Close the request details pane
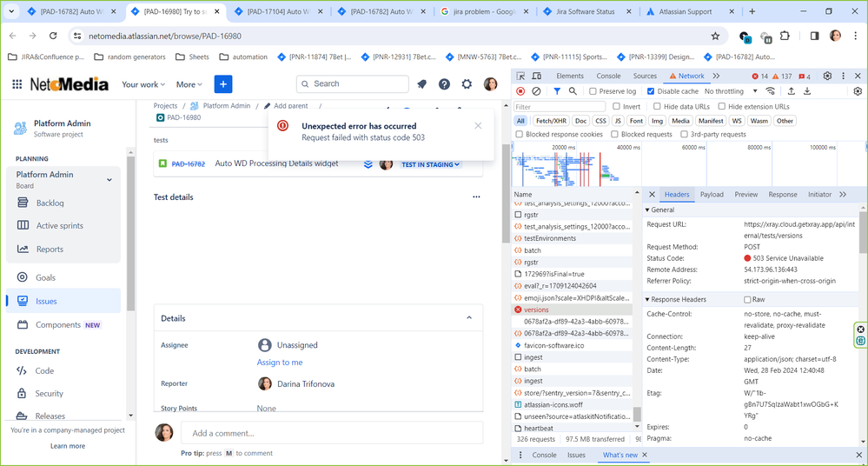868x466 pixels. pyautogui.click(x=653, y=195)
